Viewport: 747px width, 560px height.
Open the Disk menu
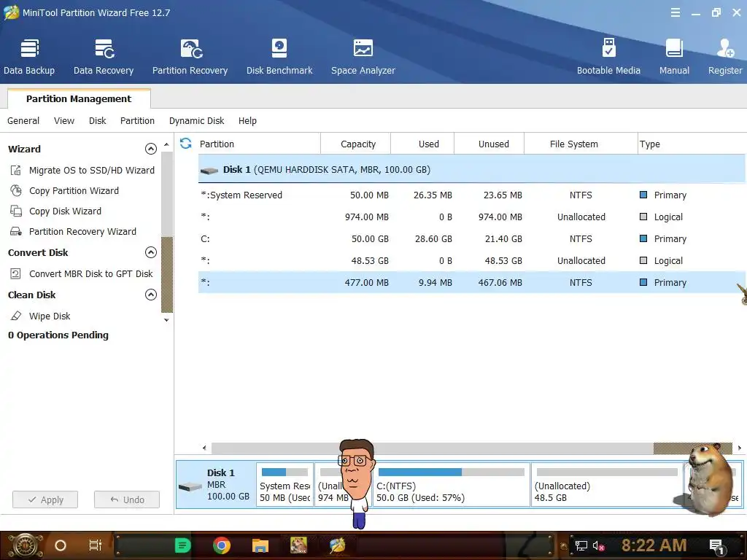pos(98,121)
